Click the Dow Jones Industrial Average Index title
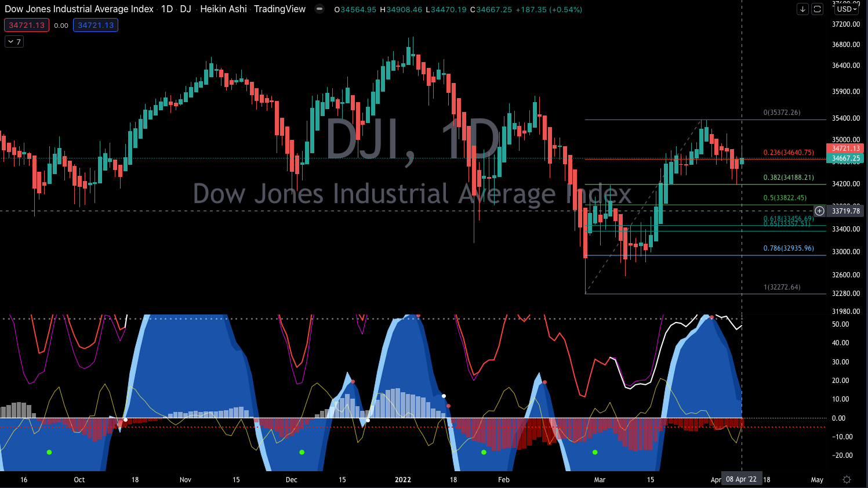The image size is (868, 488). [79, 9]
